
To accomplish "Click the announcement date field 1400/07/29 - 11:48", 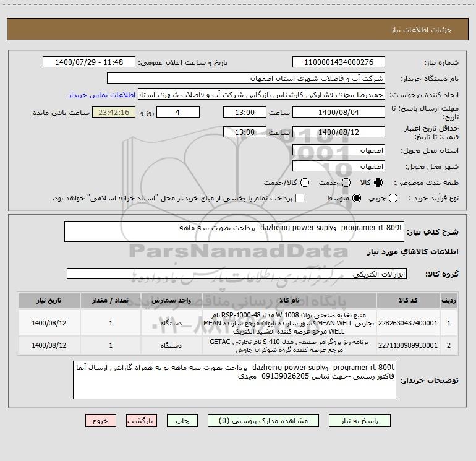I will pyautogui.click(x=89, y=62).
